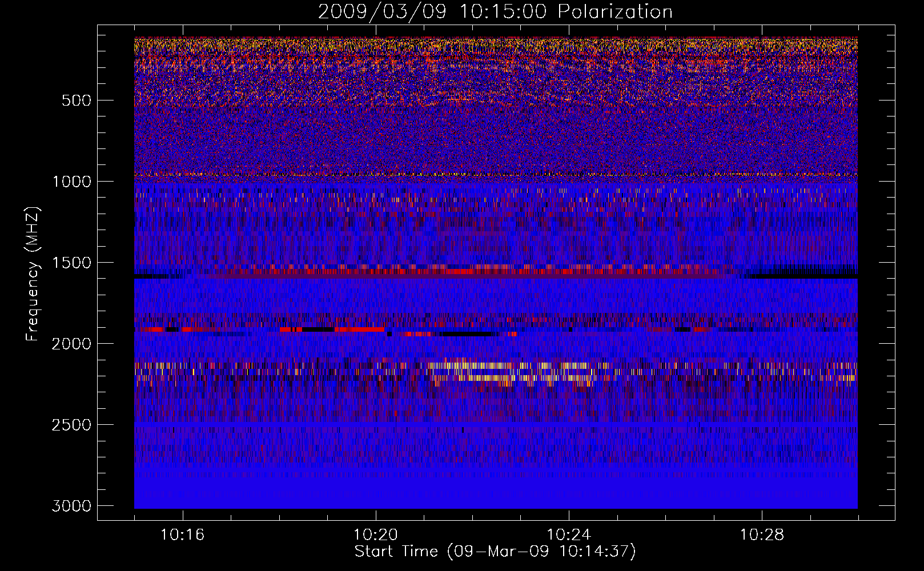This screenshot has width=924, height=571.
Task: Click the plot title '2009/03/09 10:15:00 Polarization'
Action: (495, 12)
